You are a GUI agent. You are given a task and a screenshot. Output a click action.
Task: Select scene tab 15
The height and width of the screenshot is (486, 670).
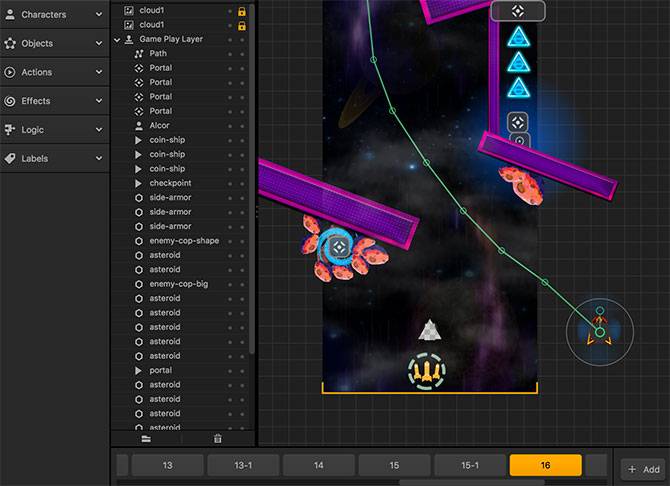394,465
